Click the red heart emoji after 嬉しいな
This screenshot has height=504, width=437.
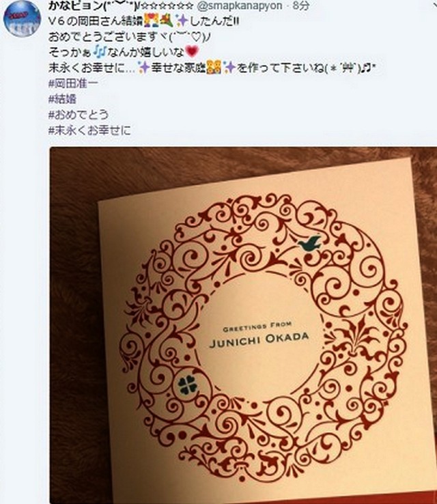[x=192, y=51]
